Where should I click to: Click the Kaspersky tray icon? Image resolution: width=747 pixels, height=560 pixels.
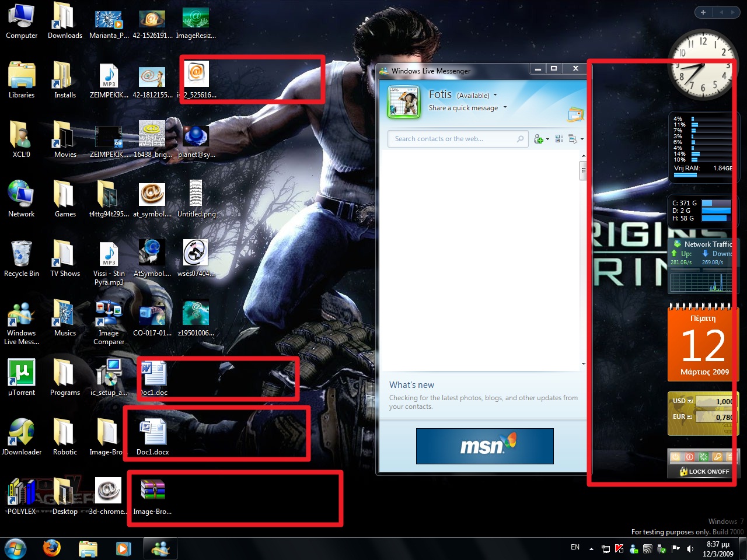click(619, 548)
